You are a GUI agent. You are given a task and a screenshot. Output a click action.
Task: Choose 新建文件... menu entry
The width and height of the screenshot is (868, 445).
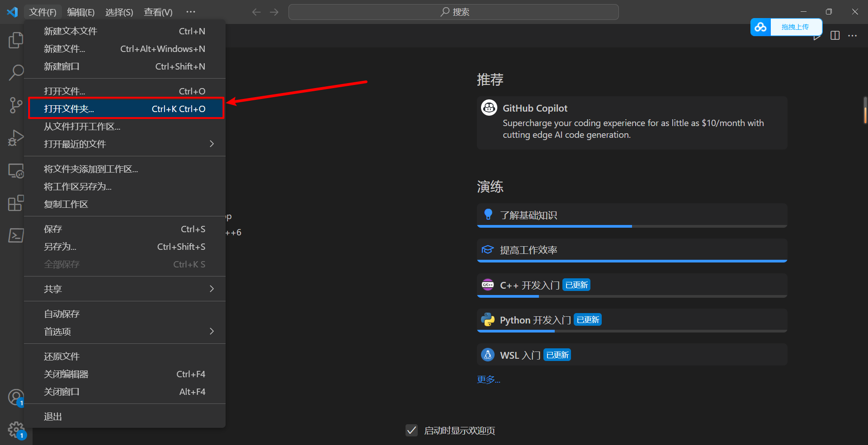125,49
